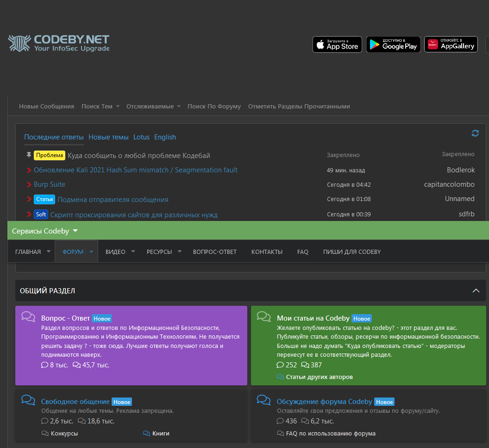This screenshot has width=489, height=448.
Task: Click Поиск По Форуму link
Action: point(214,107)
